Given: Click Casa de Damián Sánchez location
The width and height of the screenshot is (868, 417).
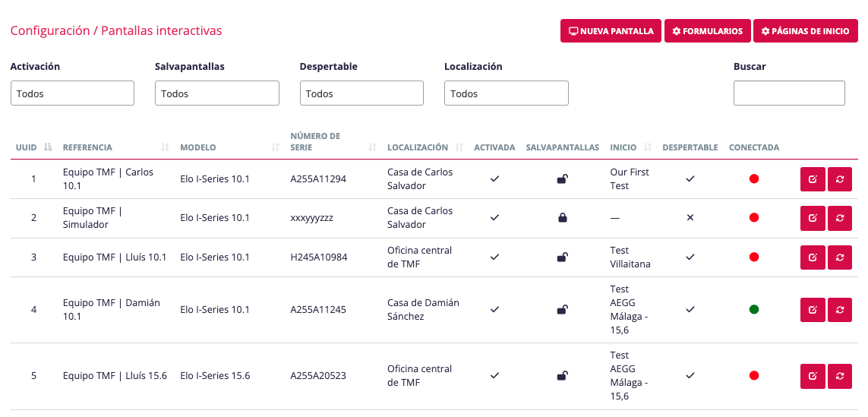Looking at the screenshot, I should pyautogui.click(x=423, y=310).
